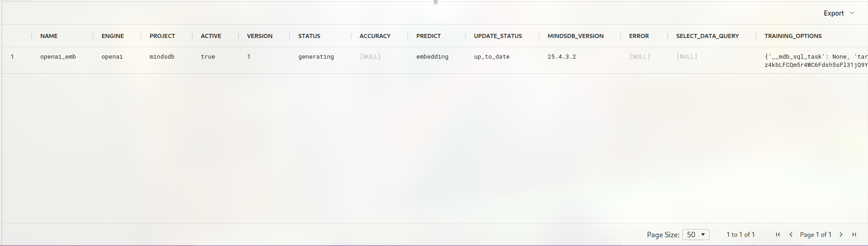This screenshot has height=246, width=868.
Task: Sort by PREDICT column header
Action: click(x=428, y=36)
